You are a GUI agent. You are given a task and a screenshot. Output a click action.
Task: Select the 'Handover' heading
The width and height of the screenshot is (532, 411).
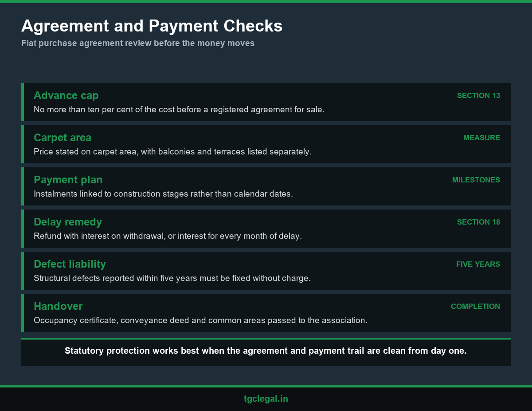point(58,306)
